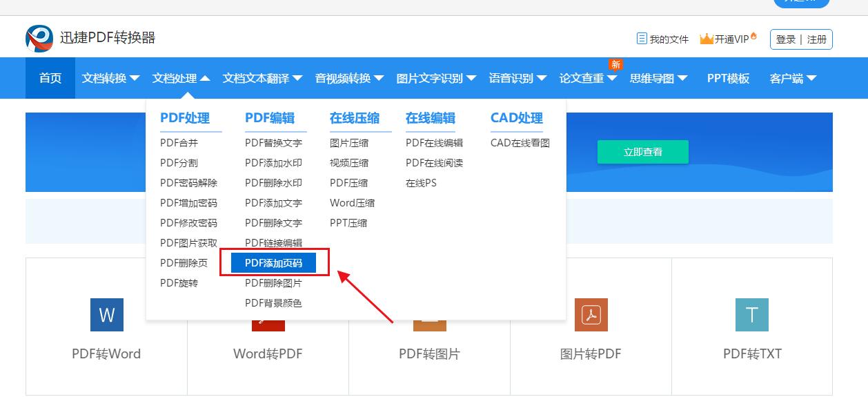Image resolution: width=868 pixels, height=397 pixels.
Task: Click 注册 register link
Action: (x=817, y=39)
